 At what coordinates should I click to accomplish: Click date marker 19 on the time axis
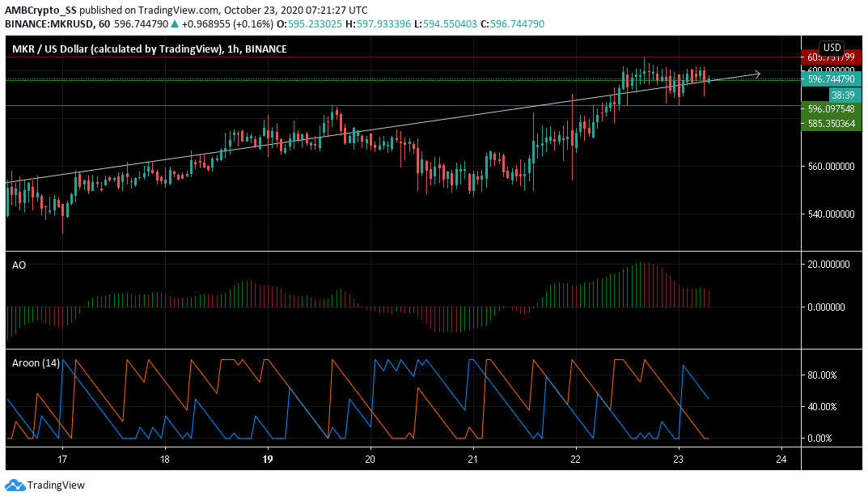click(268, 459)
